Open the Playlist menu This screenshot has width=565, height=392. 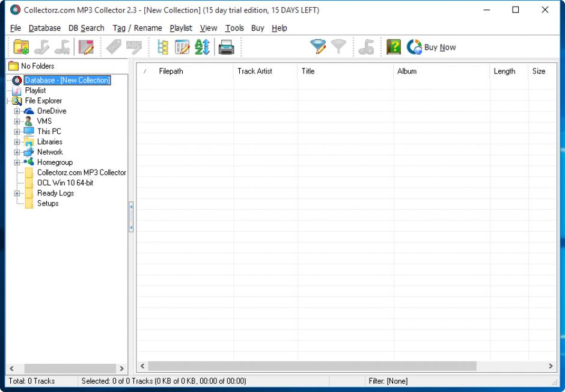(181, 28)
